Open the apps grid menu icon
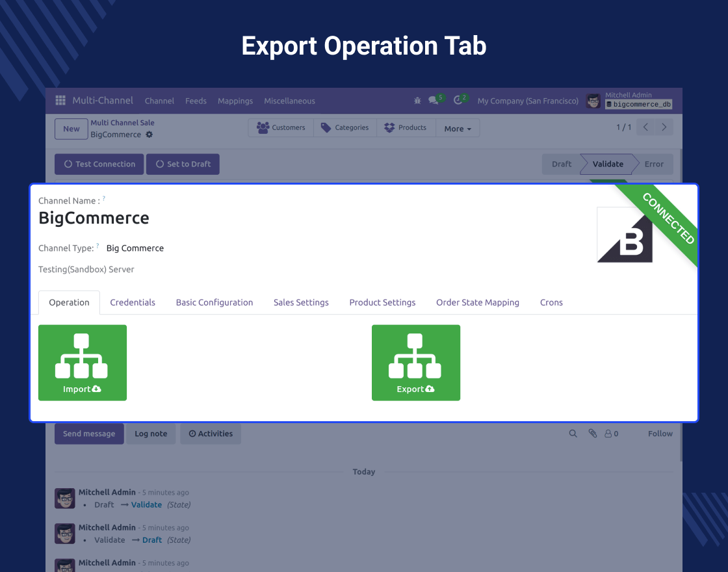 tap(60, 100)
